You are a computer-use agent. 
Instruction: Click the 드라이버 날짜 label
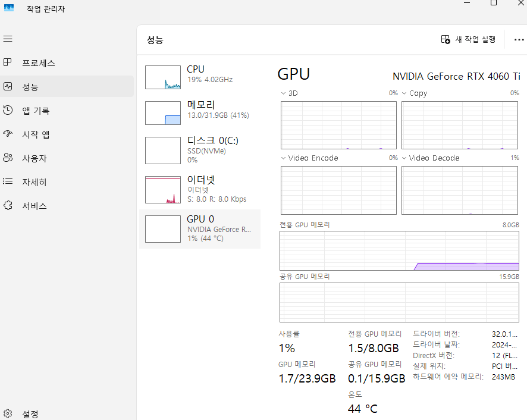(x=436, y=344)
